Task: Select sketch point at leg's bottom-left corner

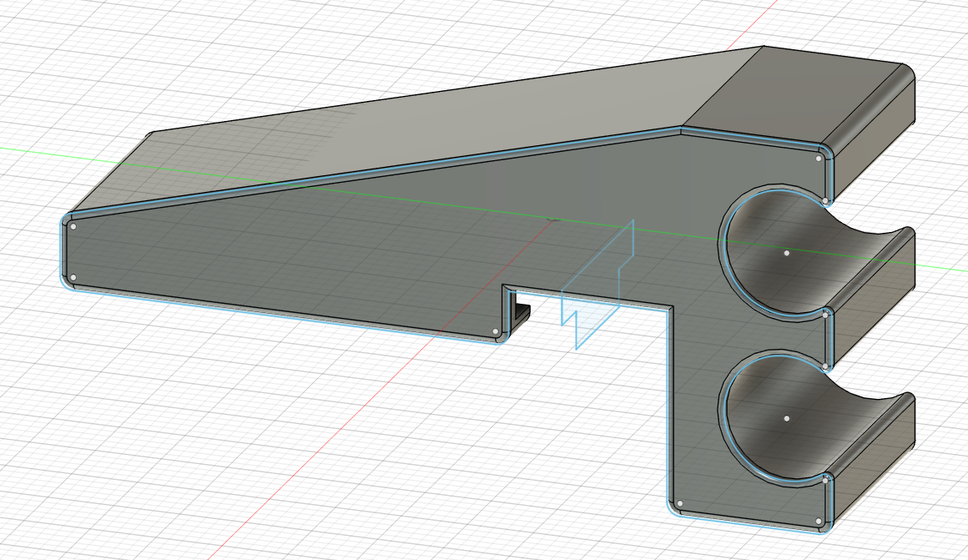Action: point(680,504)
